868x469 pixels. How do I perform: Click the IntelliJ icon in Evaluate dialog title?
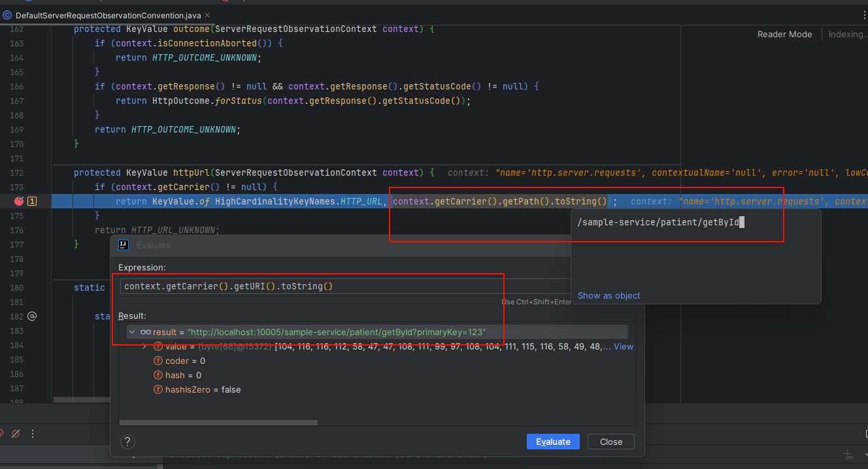(x=123, y=245)
